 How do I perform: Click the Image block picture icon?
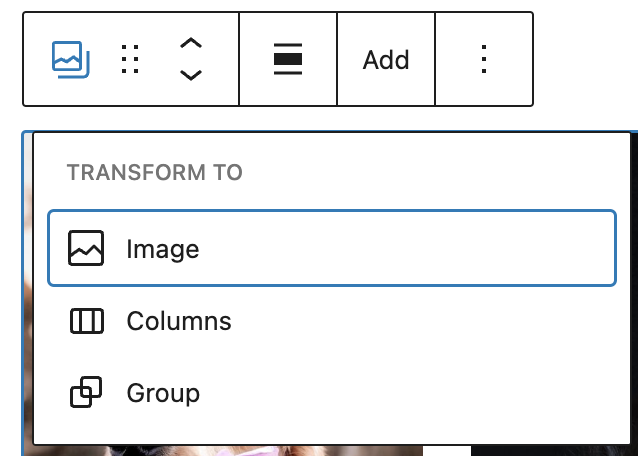coord(86,248)
